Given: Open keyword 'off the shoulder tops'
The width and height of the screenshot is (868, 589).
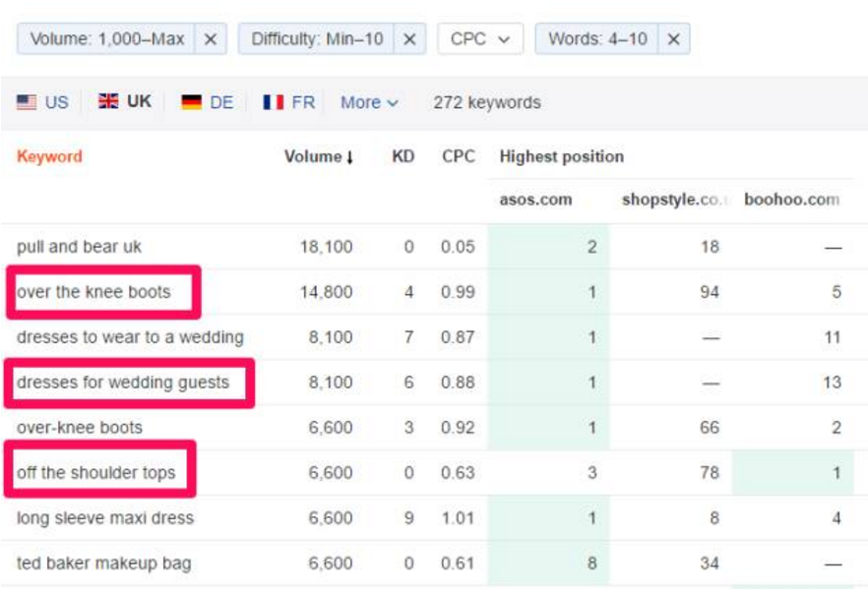Looking at the screenshot, I should (x=95, y=473).
